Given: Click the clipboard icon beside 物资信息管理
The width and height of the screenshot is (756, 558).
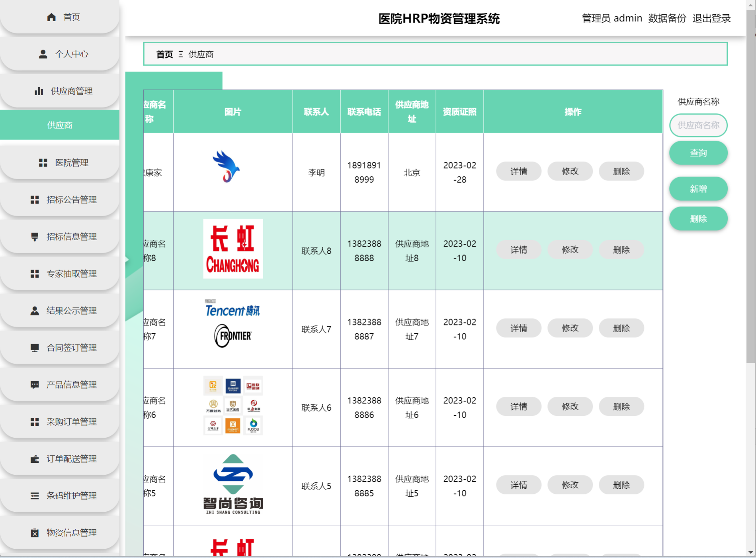Looking at the screenshot, I should (x=35, y=533).
